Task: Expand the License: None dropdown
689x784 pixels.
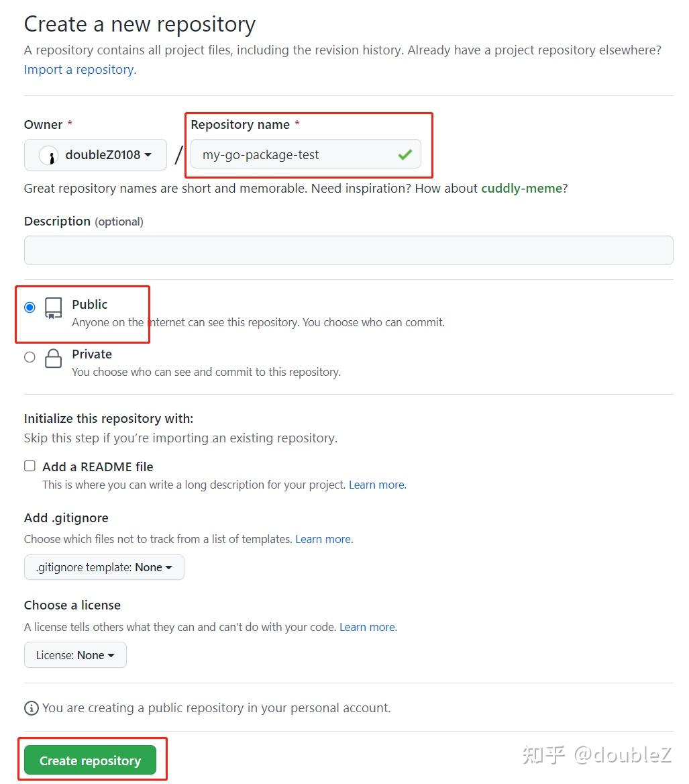Action: [75, 655]
